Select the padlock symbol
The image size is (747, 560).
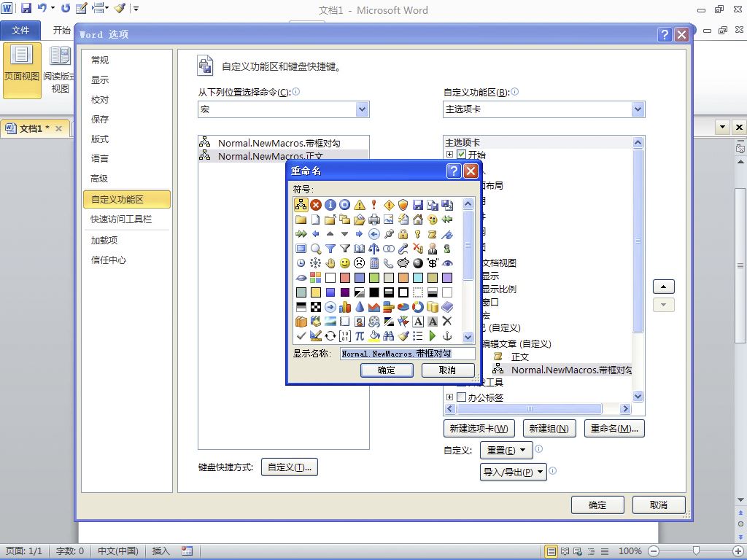[x=403, y=234]
